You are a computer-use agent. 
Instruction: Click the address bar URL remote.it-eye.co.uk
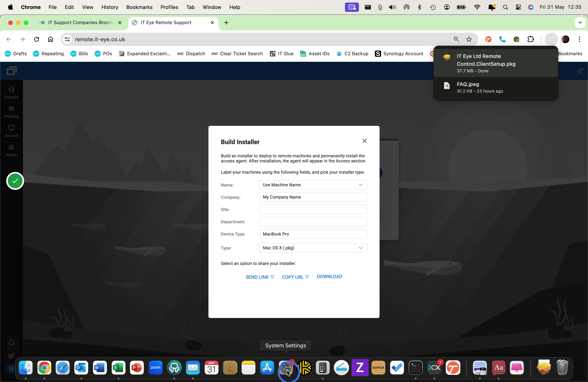coord(100,39)
